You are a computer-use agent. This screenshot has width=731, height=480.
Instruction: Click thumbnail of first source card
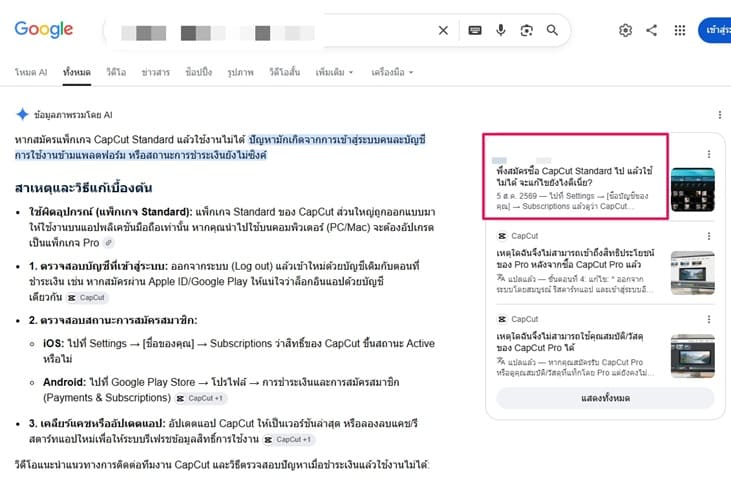692,190
